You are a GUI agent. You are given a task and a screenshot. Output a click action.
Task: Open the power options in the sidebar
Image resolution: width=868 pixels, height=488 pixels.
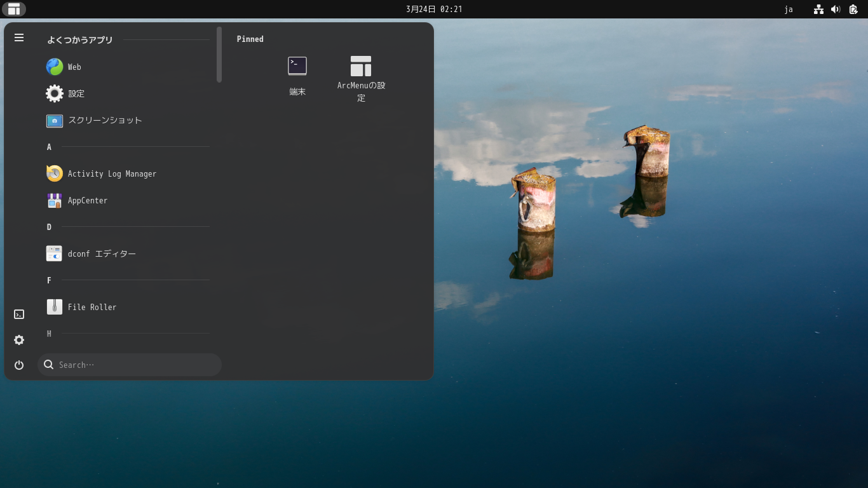19,365
